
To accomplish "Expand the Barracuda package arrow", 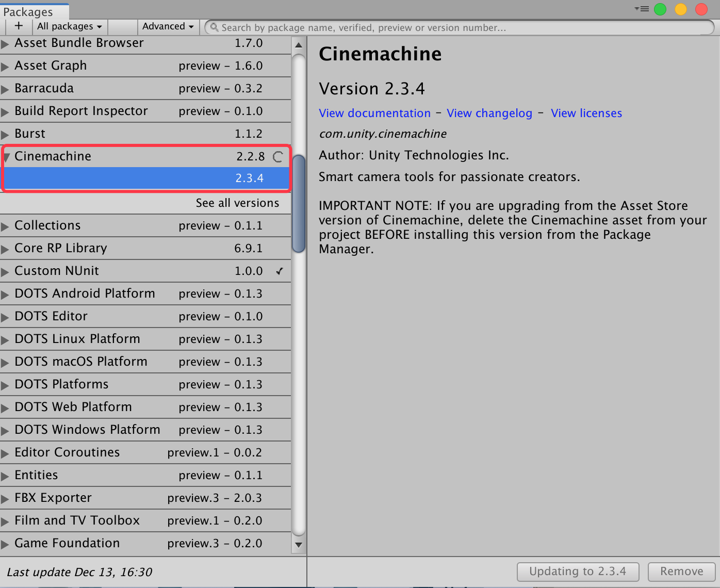I will tap(5, 89).
